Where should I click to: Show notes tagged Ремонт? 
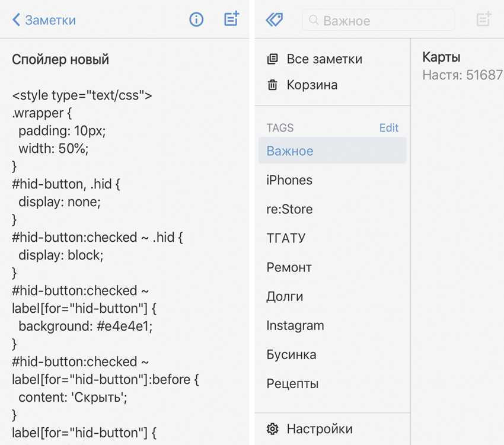click(x=289, y=267)
